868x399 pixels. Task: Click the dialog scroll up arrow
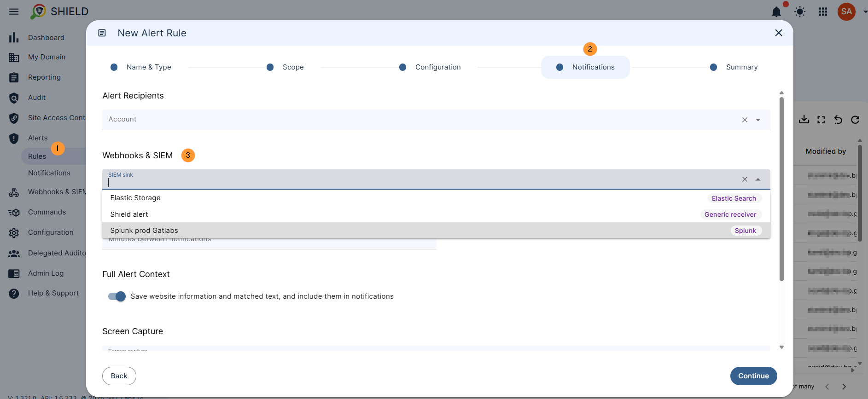(x=781, y=93)
